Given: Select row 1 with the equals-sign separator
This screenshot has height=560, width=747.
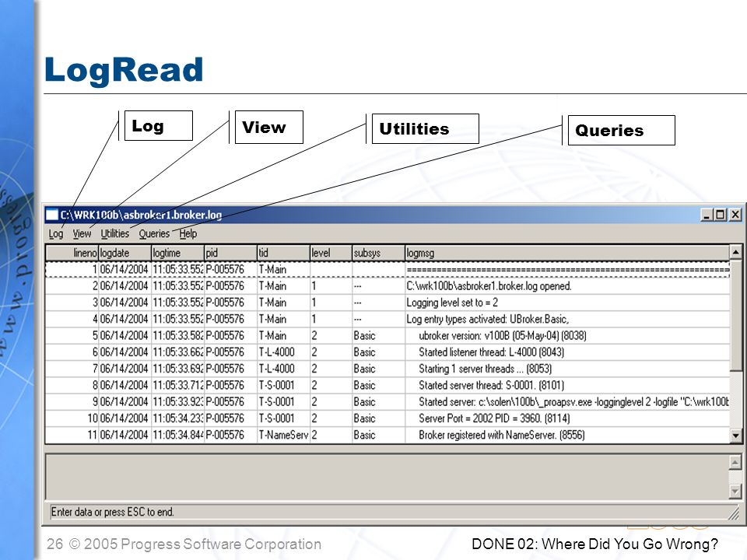Looking at the screenshot, I should pyautogui.click(x=388, y=270).
